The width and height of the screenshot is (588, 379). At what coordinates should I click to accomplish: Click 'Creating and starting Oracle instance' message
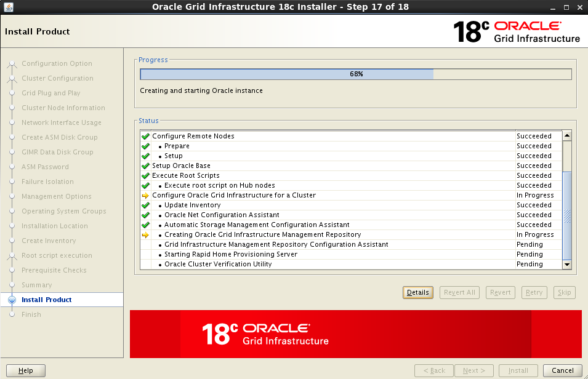[201, 90]
